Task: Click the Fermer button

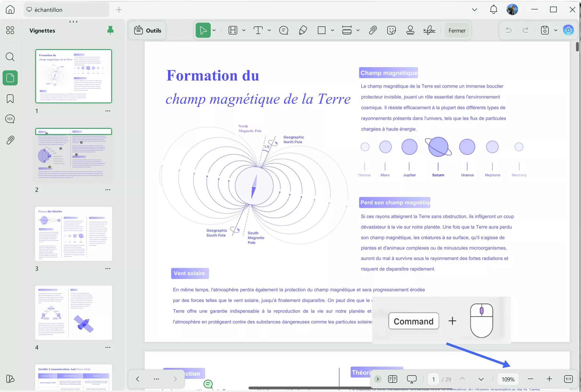Action: pyautogui.click(x=457, y=30)
